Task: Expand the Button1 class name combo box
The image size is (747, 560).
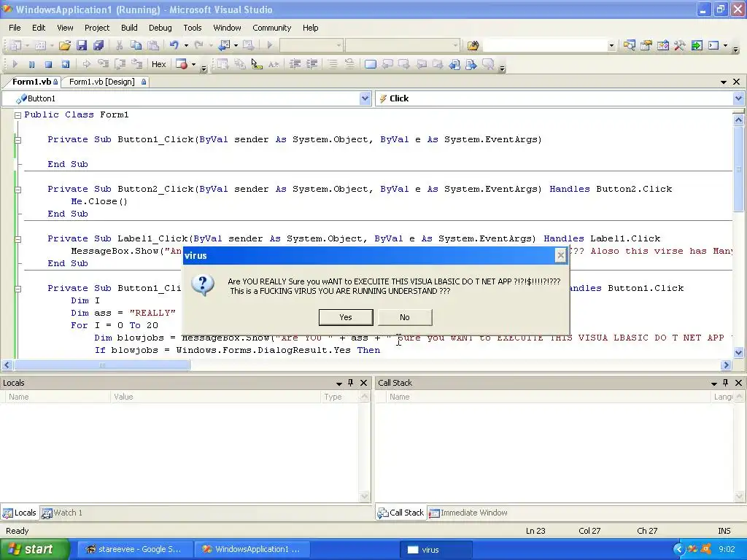Action: 365,98
